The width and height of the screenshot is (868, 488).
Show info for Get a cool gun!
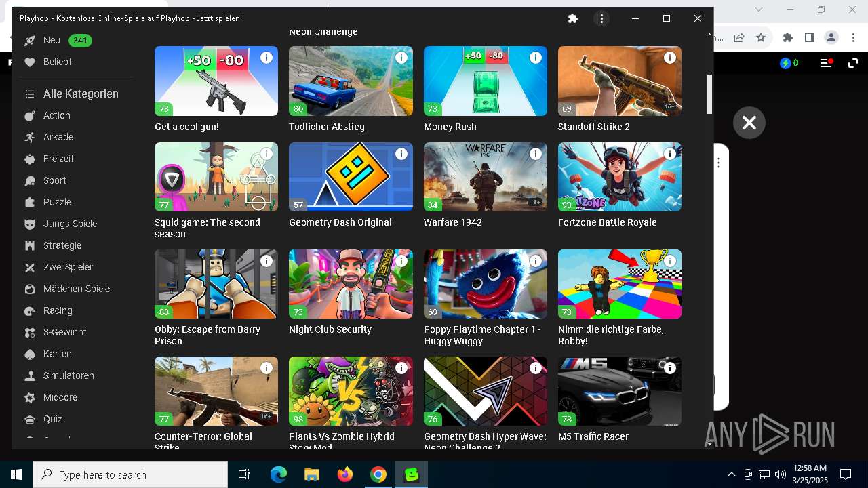pos(267,58)
